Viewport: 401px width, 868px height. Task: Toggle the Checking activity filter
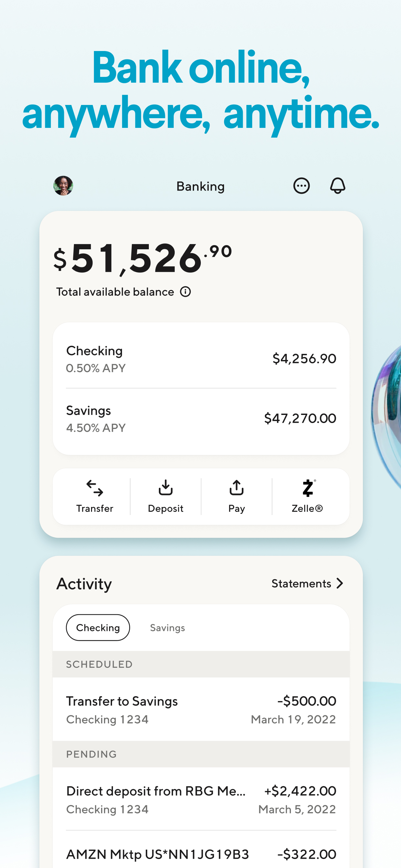pos(98,627)
